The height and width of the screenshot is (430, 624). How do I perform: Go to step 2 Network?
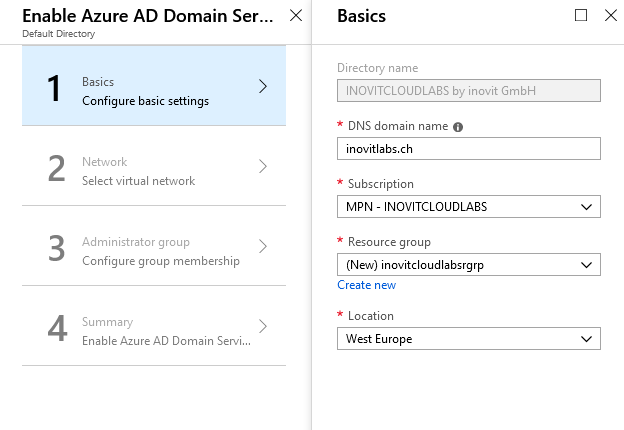tap(154, 166)
